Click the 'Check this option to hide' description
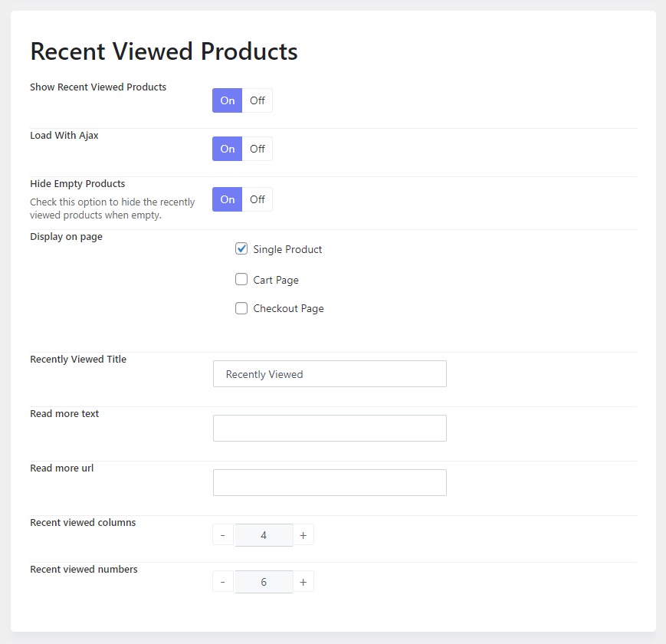Image resolution: width=666 pixels, height=644 pixels. pyautogui.click(x=113, y=209)
